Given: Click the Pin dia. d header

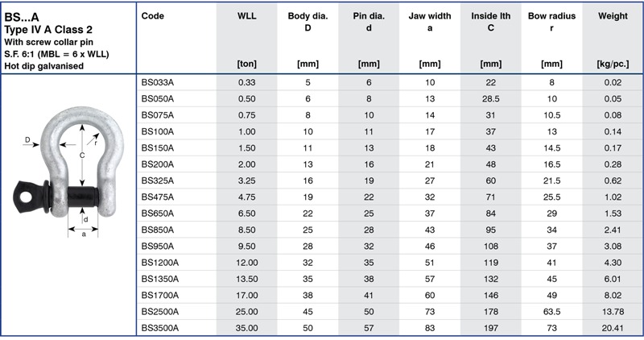Looking at the screenshot, I should (x=369, y=22).
